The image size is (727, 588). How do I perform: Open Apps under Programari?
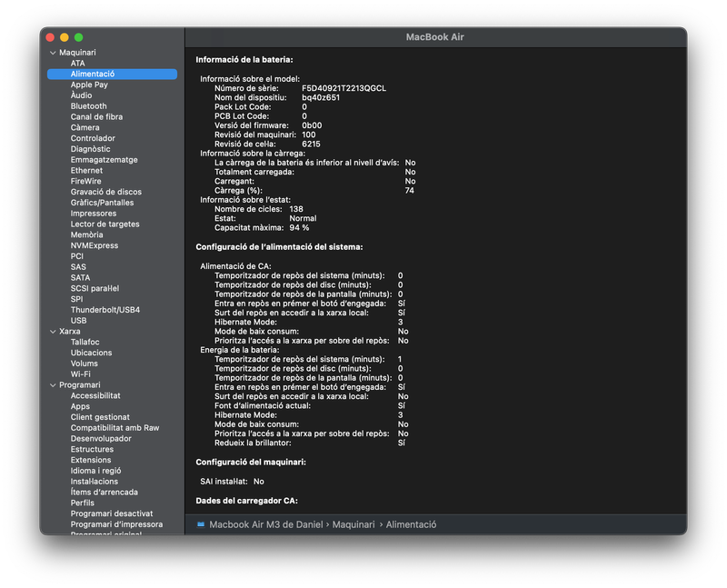point(80,406)
